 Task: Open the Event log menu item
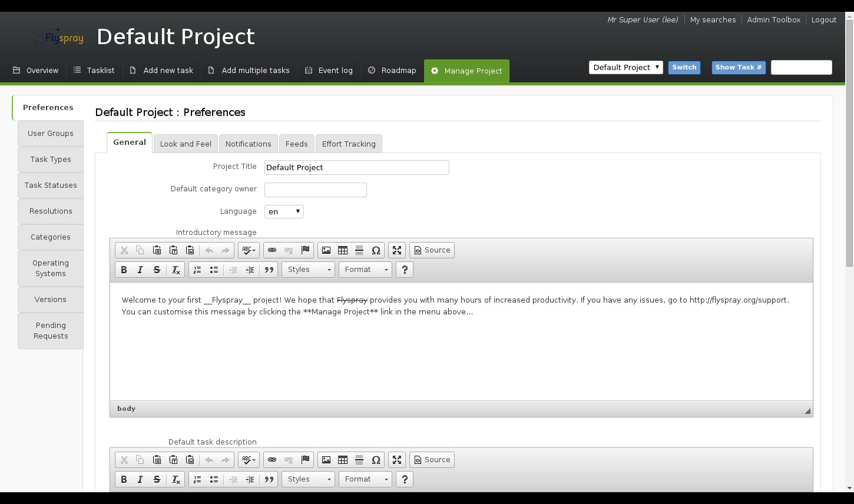pos(329,70)
